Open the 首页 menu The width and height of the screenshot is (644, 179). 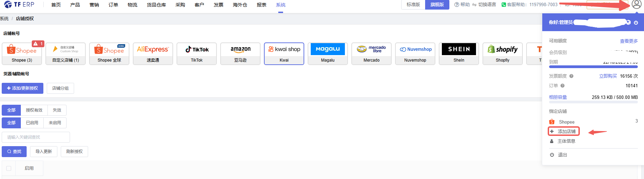click(56, 5)
